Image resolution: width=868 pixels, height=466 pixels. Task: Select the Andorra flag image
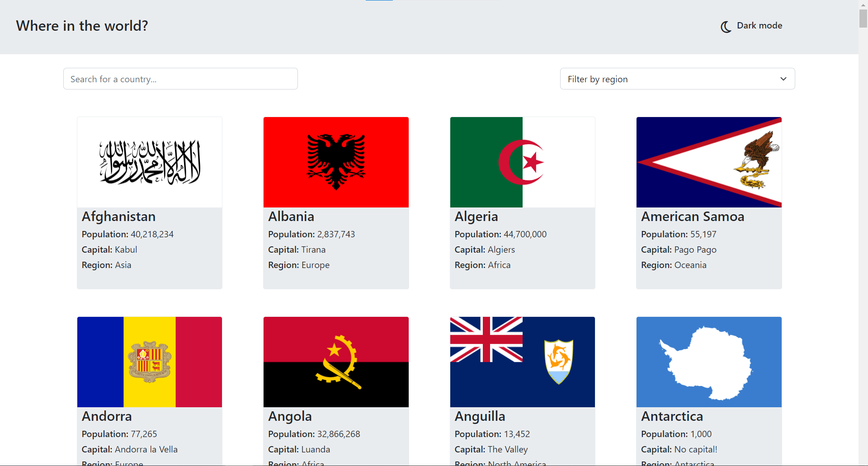[x=150, y=362]
